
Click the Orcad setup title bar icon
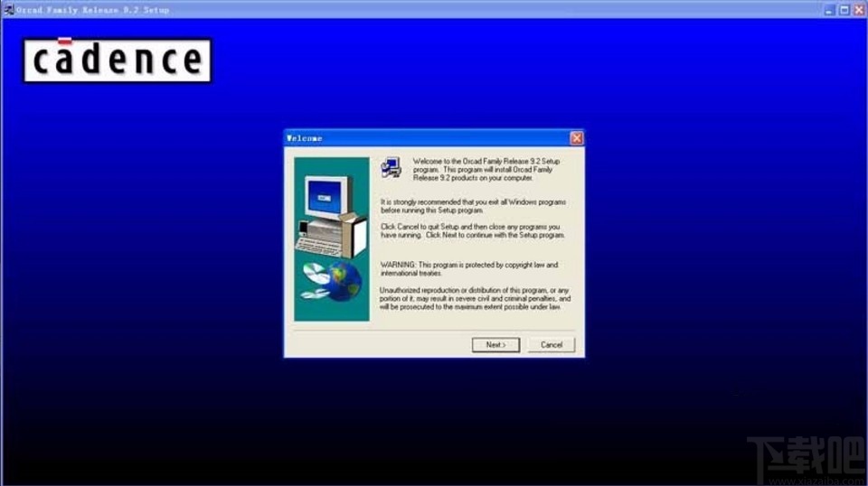click(x=8, y=9)
